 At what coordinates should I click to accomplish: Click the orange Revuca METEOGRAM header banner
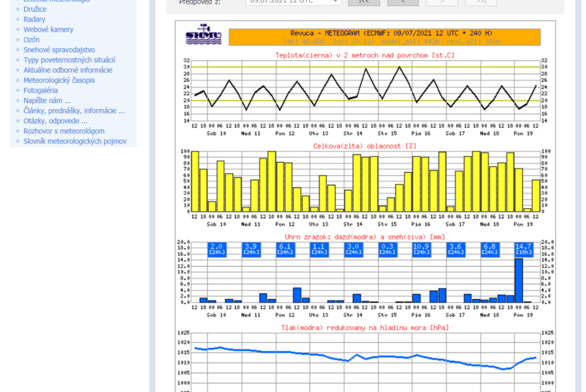(x=385, y=37)
